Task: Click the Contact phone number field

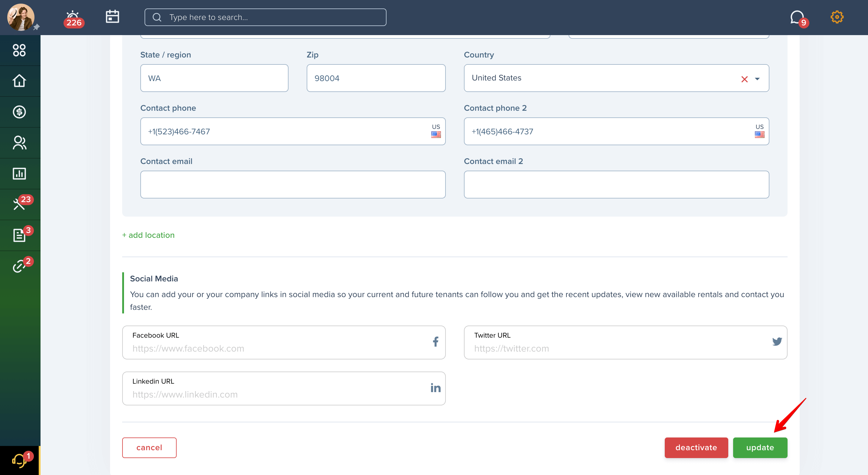Action: (x=293, y=132)
